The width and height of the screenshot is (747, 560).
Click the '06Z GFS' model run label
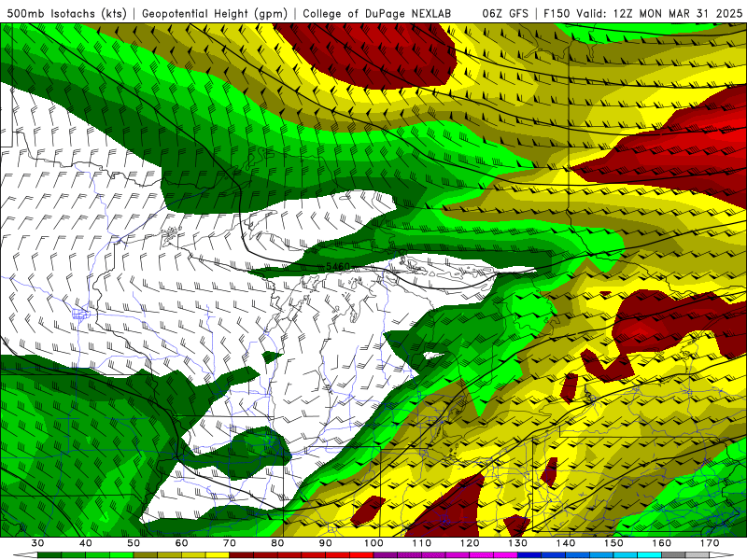pyautogui.click(x=505, y=13)
